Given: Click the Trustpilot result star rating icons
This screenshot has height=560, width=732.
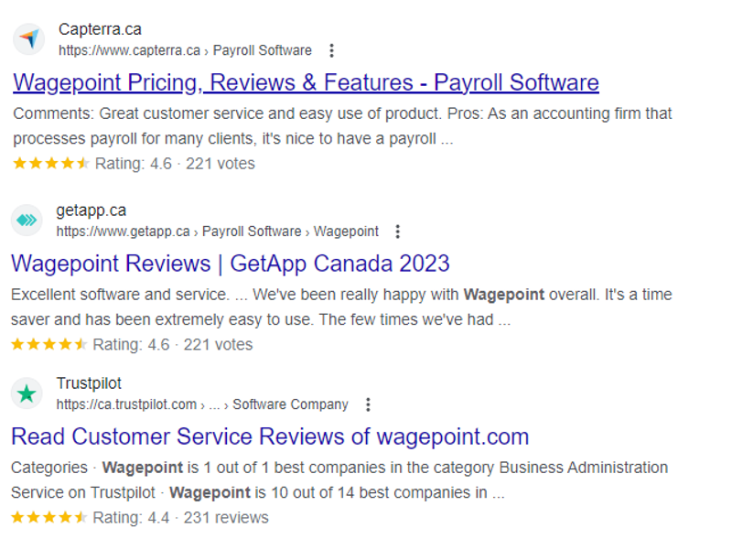Looking at the screenshot, I should pyautogui.click(x=49, y=518).
